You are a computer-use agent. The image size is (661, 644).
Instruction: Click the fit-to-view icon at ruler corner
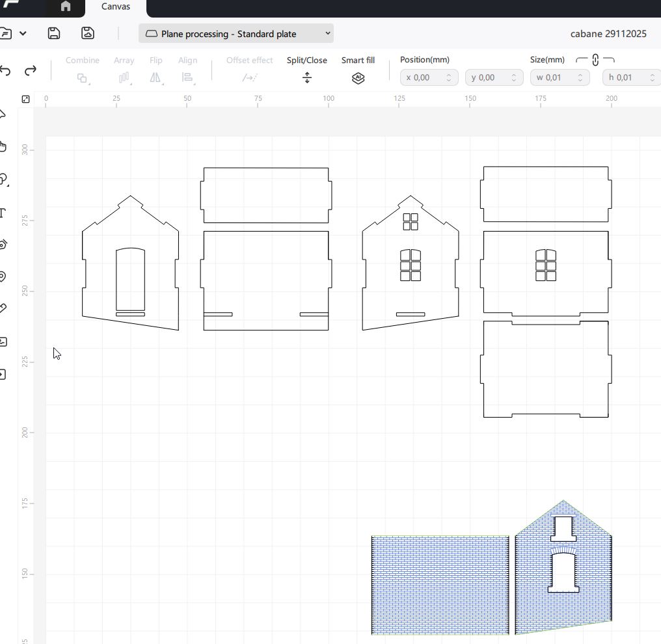25,99
